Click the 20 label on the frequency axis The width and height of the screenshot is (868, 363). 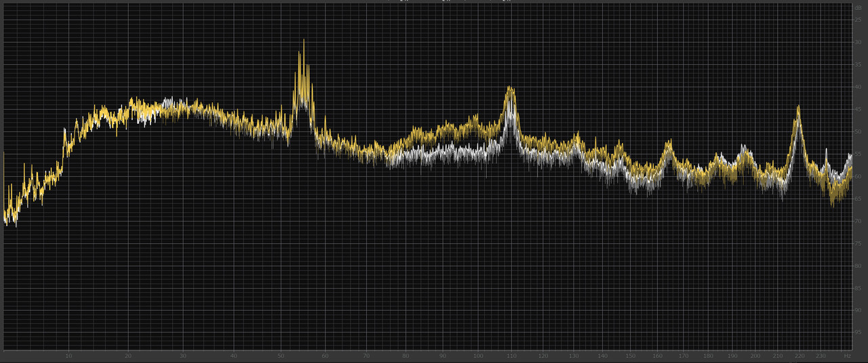tap(128, 356)
